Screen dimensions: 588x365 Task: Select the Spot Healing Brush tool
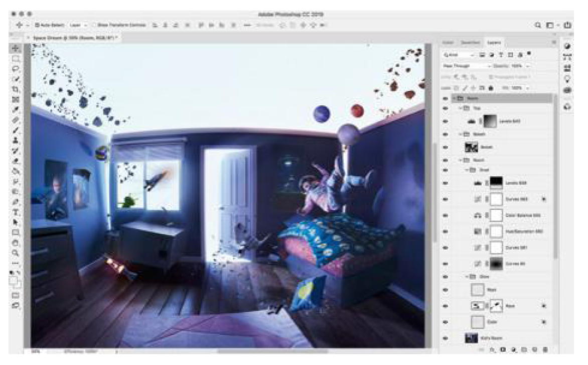click(x=16, y=120)
